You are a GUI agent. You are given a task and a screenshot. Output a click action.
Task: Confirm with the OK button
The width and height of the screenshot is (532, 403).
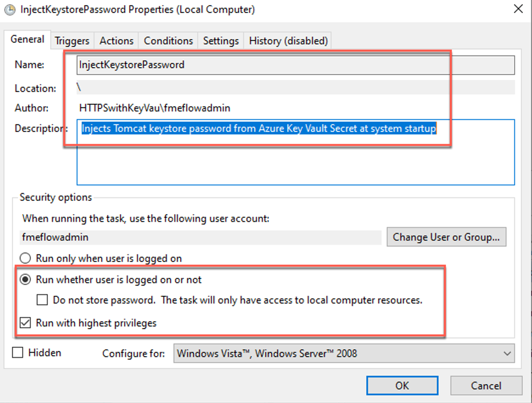[402, 386]
